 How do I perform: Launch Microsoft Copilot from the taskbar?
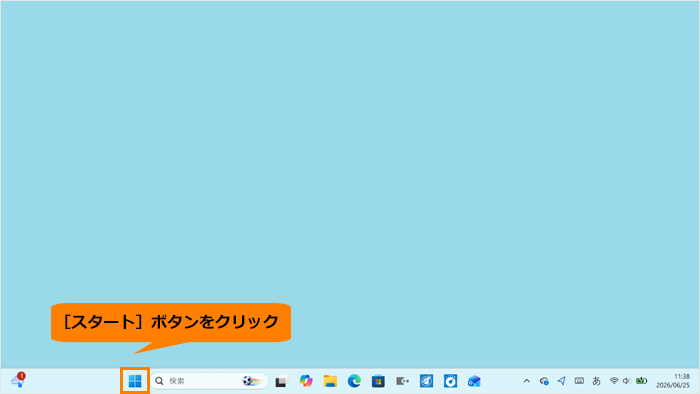tap(306, 381)
